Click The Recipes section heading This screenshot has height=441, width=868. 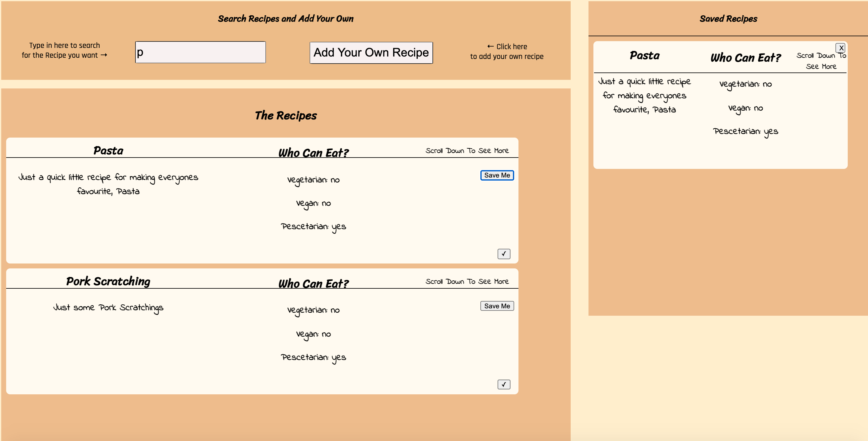point(285,115)
